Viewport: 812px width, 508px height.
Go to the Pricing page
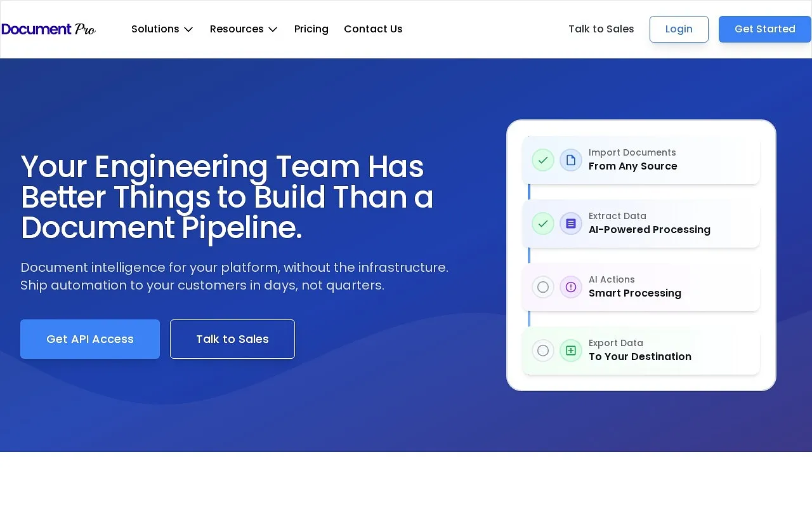tap(311, 29)
